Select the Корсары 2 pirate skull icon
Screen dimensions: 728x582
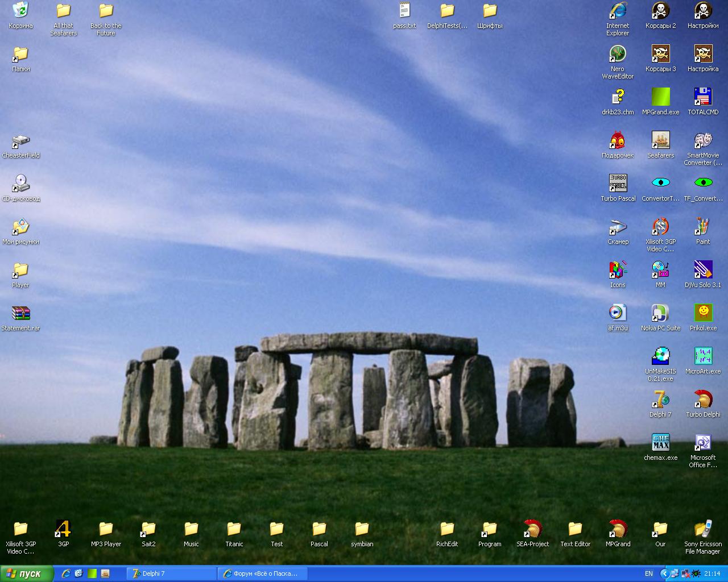pyautogui.click(x=660, y=11)
